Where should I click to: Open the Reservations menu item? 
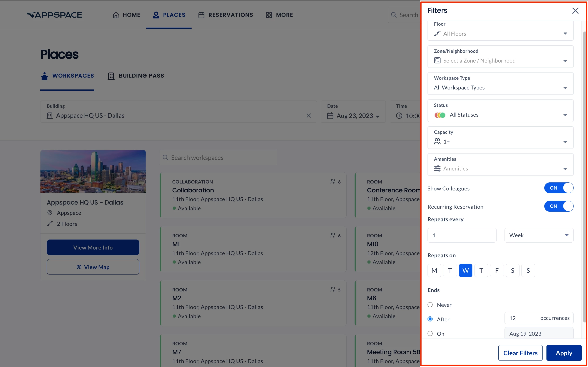230,15
